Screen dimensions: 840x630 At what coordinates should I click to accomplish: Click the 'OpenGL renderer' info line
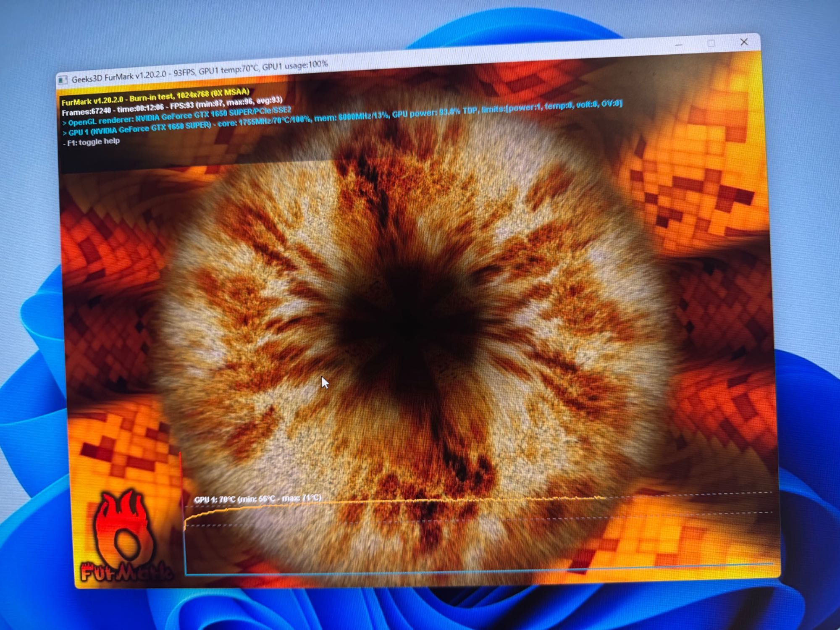[176, 117]
